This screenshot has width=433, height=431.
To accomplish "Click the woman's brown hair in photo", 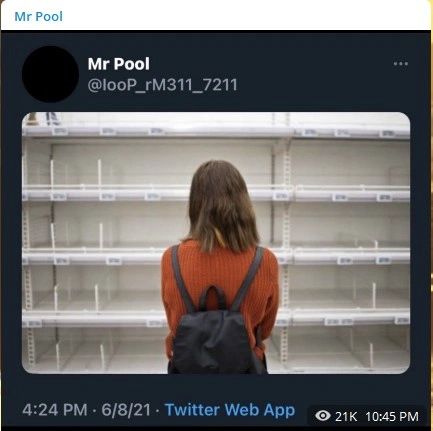I will pos(220,207).
